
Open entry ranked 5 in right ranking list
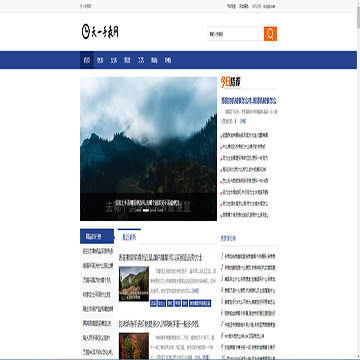click(x=250, y=302)
